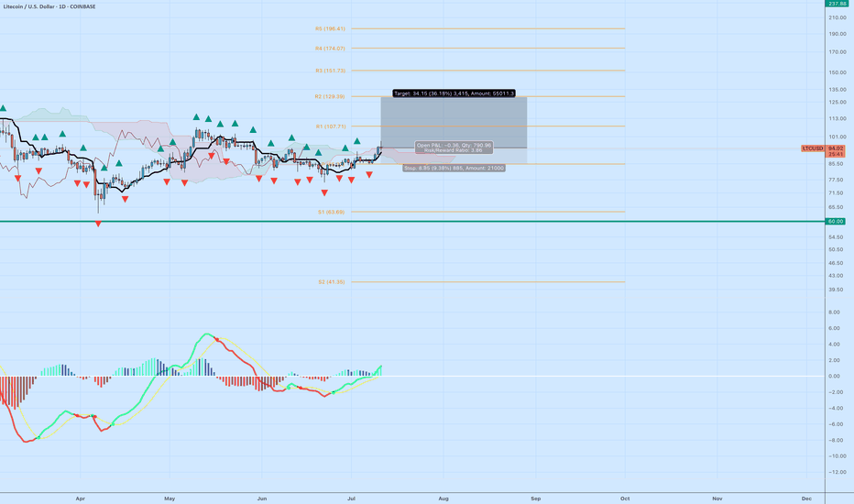Select the R5 (196.41) orange pivot line
This screenshot has height=504, width=854.
pos(488,29)
